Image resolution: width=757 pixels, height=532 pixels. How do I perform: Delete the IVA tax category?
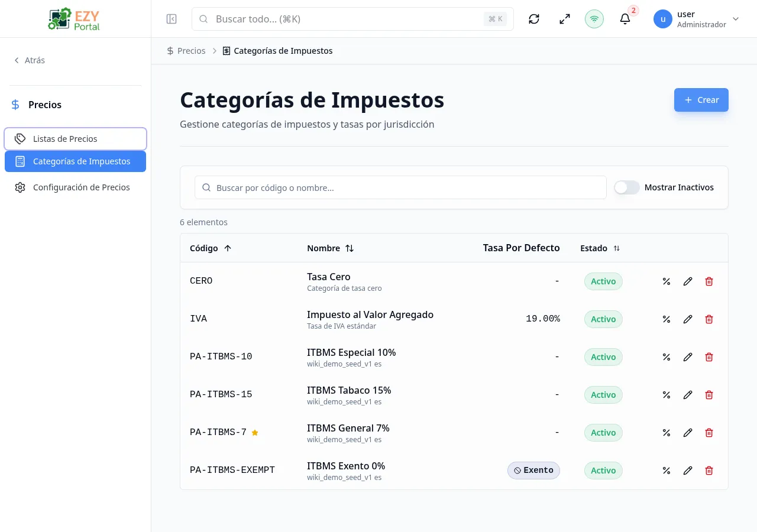(x=709, y=319)
